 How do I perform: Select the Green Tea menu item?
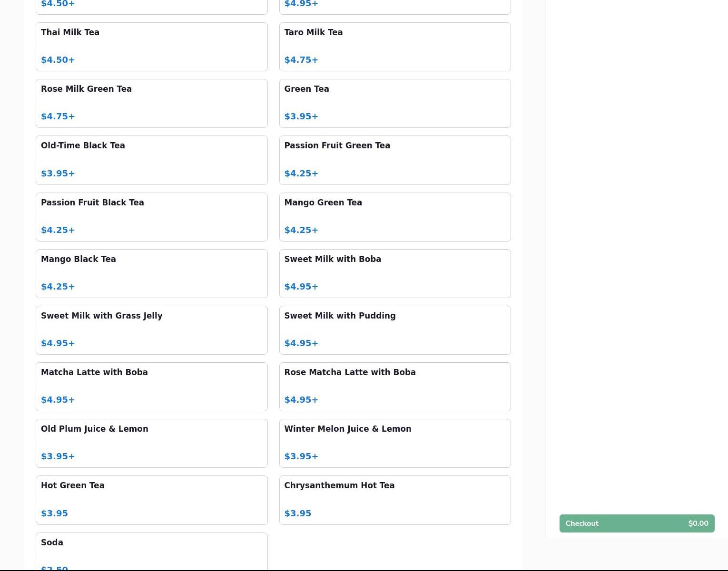394,103
